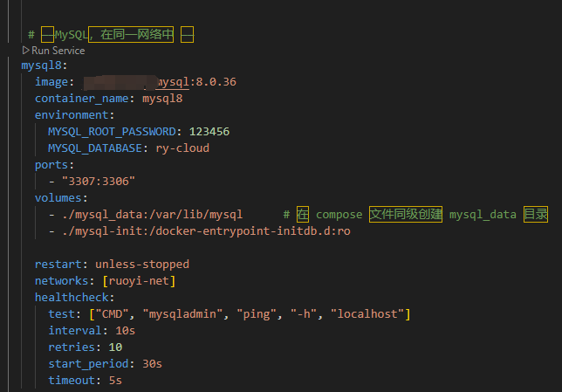Click the ruoyi-net network name

point(139,280)
